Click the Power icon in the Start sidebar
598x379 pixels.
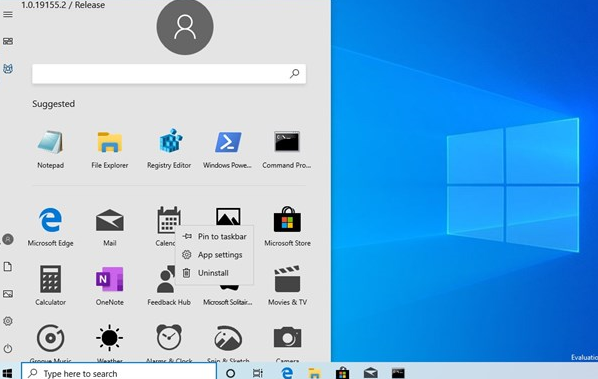(8, 348)
